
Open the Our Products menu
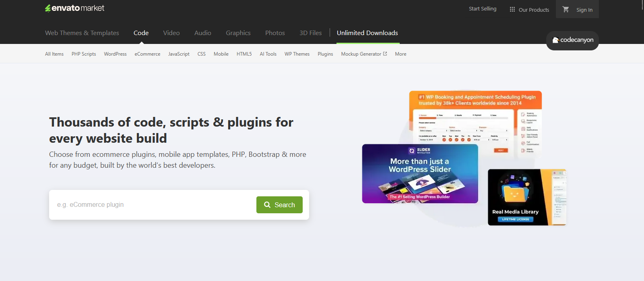[x=529, y=10]
